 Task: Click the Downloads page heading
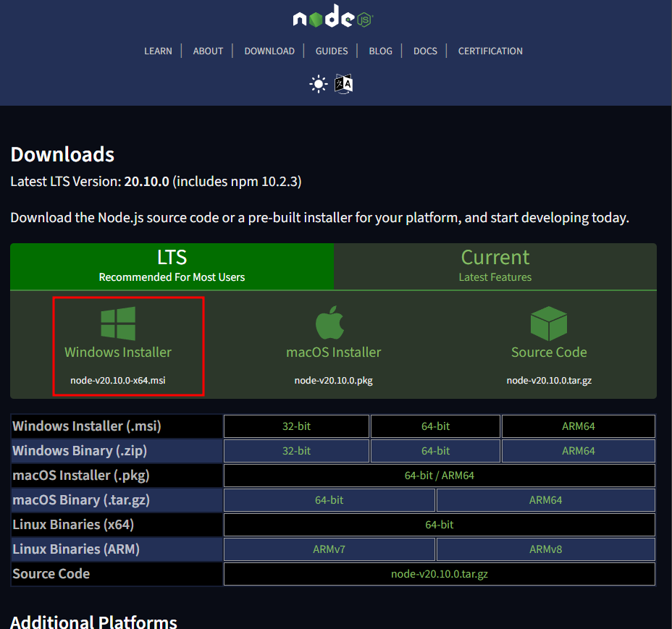tap(62, 154)
